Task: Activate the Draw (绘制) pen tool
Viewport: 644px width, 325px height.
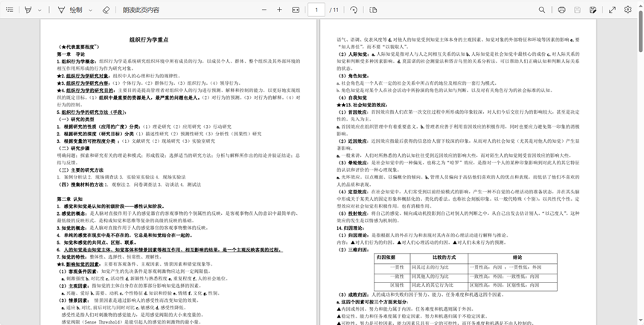Action: 71,10
